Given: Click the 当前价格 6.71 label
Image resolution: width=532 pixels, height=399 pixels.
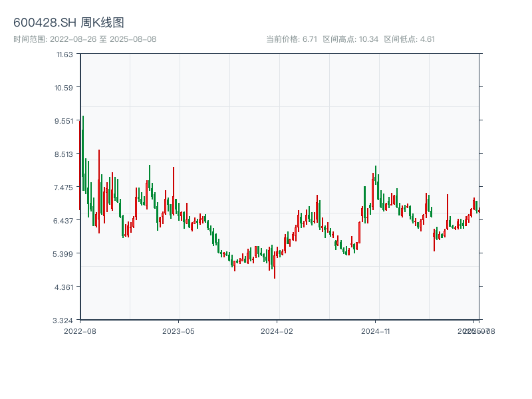Looking at the screenshot, I should tap(291, 39).
